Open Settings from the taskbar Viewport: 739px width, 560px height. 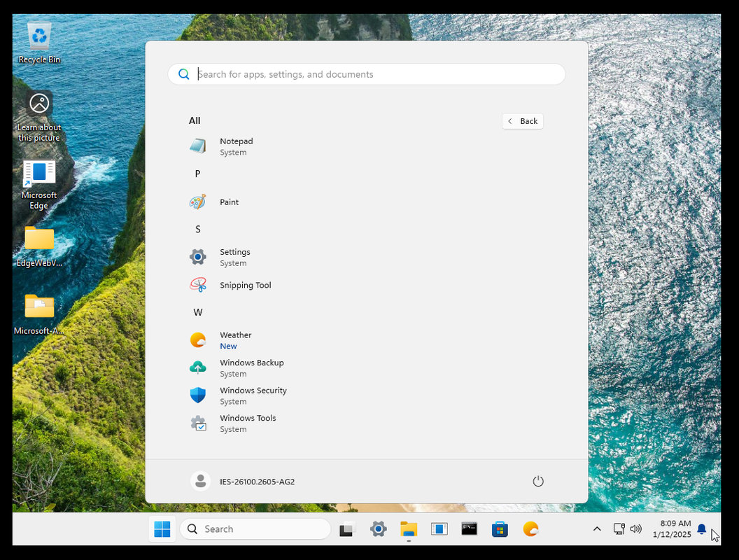[378, 529]
